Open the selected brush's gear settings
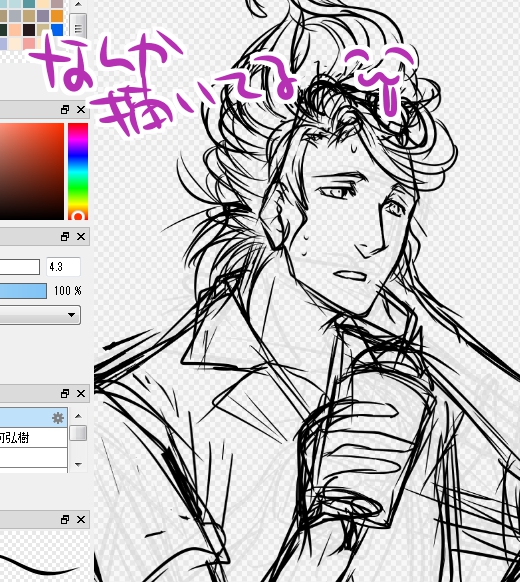The height and width of the screenshot is (582, 520). coord(58,418)
